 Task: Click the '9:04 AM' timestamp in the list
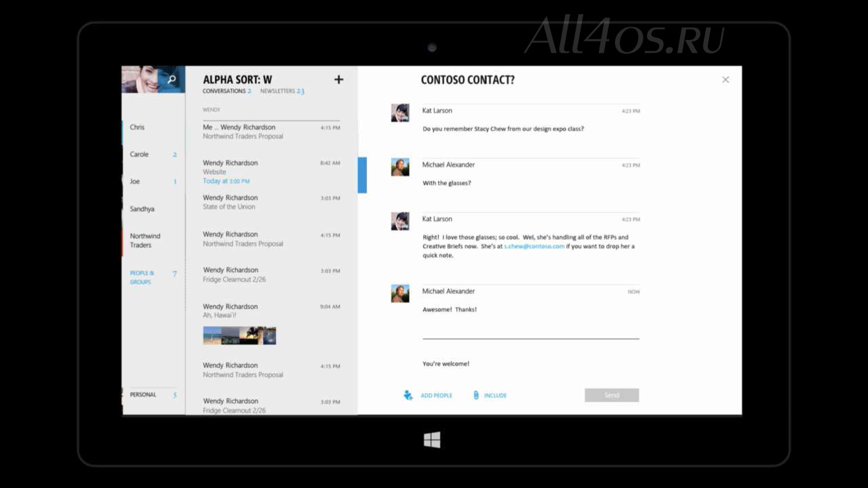330,307
